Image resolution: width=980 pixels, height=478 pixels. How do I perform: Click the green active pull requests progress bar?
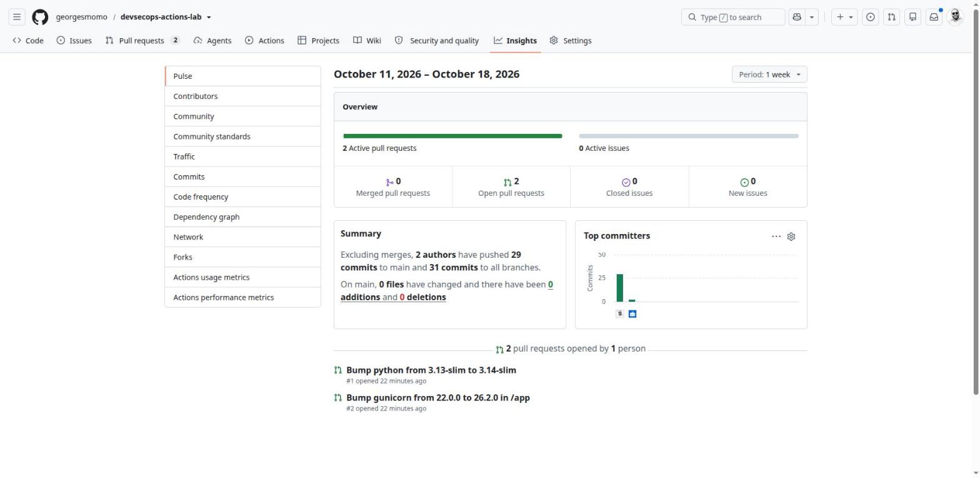tap(452, 136)
